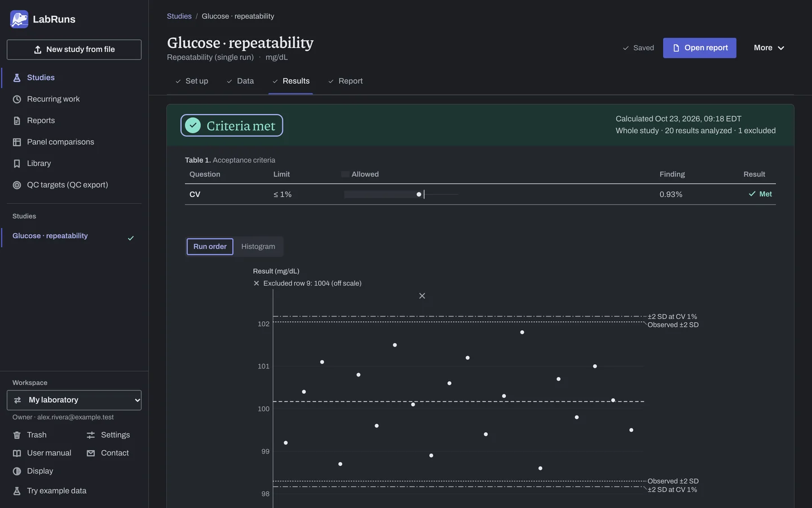
Task: Click the flask icon beside Studies
Action: (17, 78)
